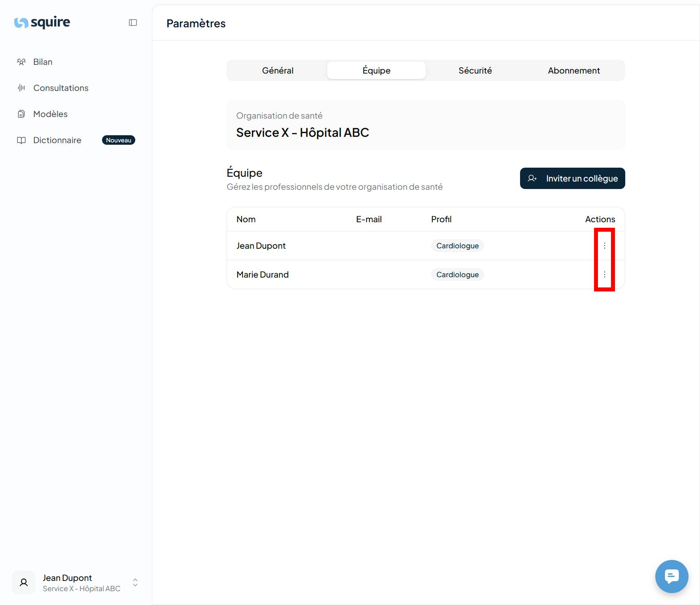
Task: Open the Abonnement tab
Action: point(573,70)
